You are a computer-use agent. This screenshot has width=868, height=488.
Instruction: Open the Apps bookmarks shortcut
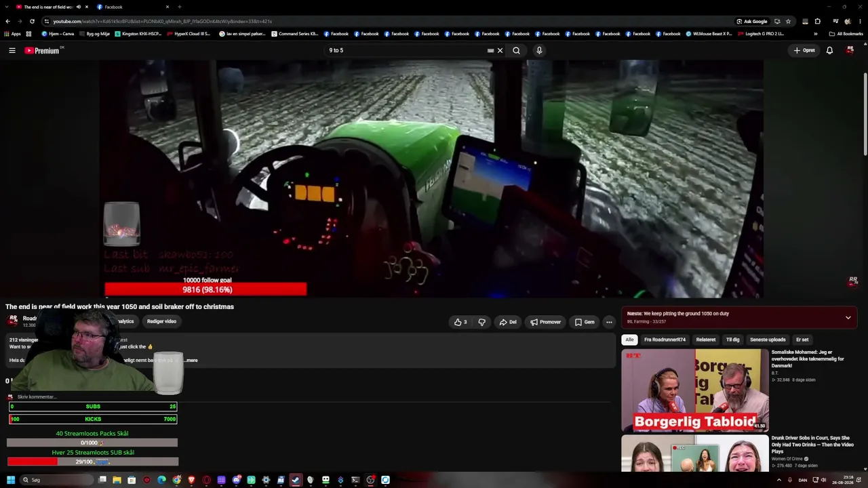tap(13, 34)
